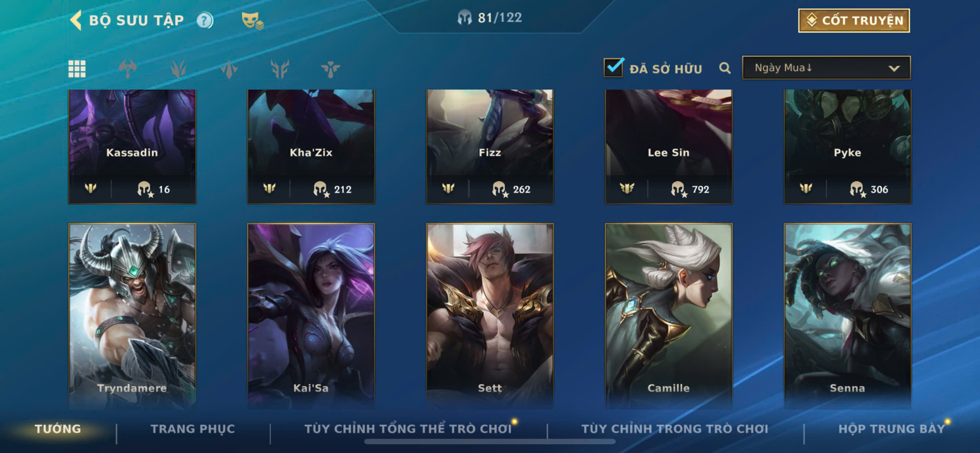
Task: Uncheck the Đã Sở Hữu checkbox
Action: click(614, 67)
